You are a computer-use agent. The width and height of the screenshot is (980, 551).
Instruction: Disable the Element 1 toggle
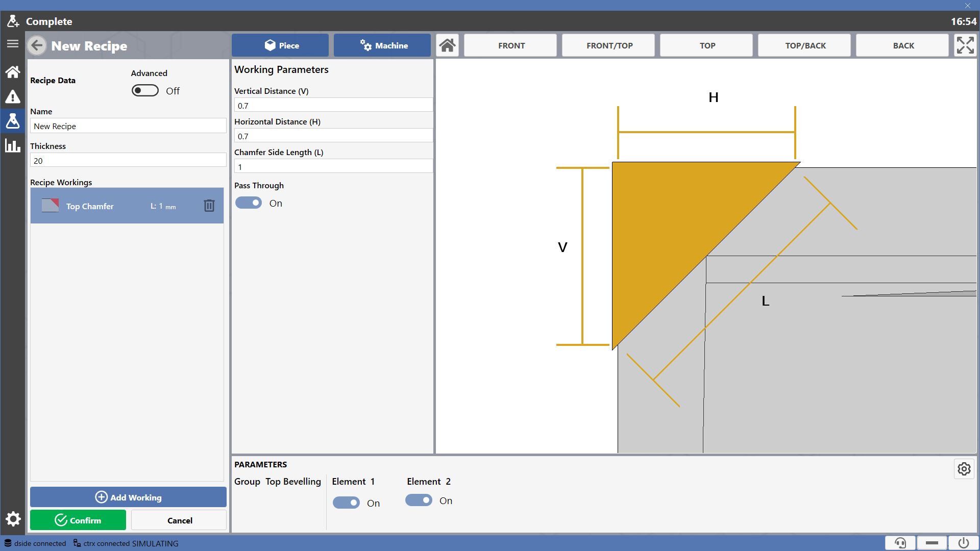[346, 503]
